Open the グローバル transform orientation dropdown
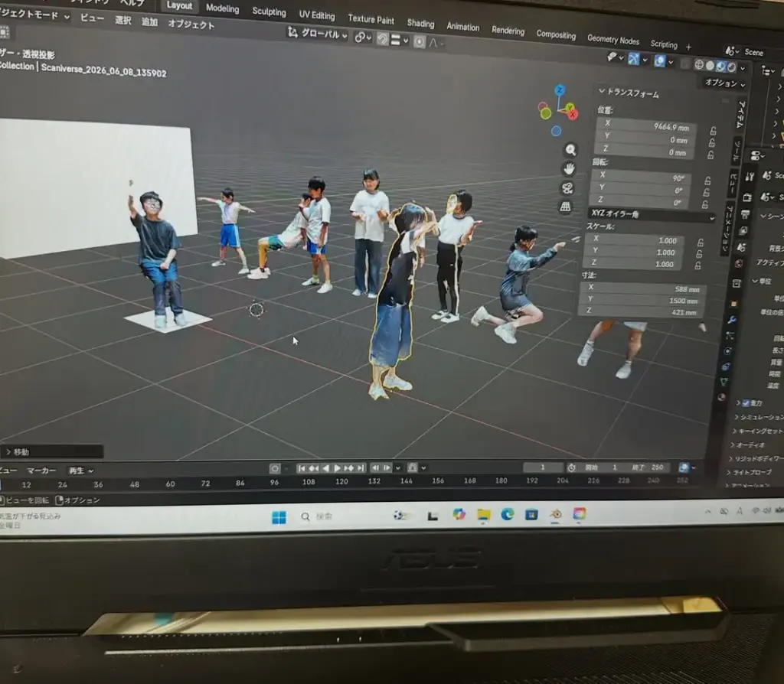784x684 pixels. 318,34
